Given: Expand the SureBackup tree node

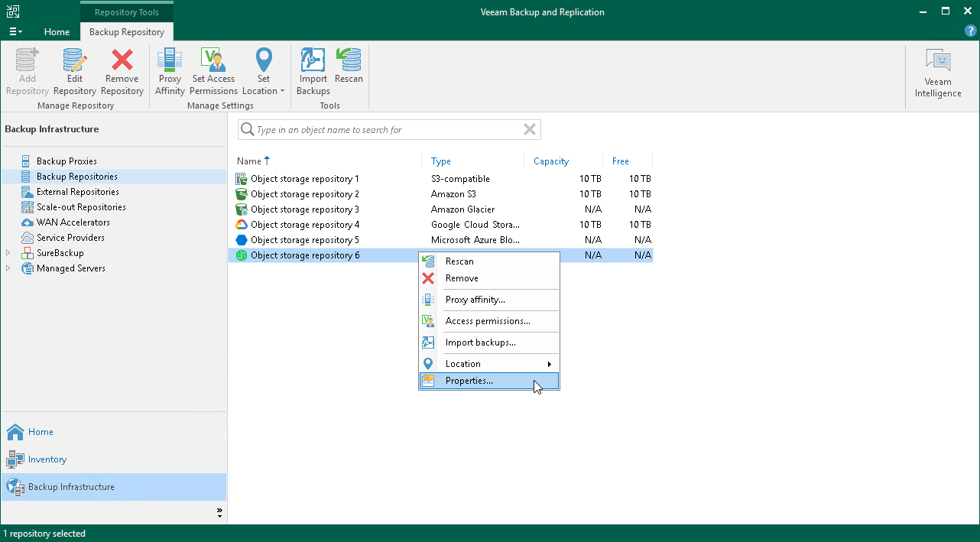Looking at the screenshot, I should 7,253.
